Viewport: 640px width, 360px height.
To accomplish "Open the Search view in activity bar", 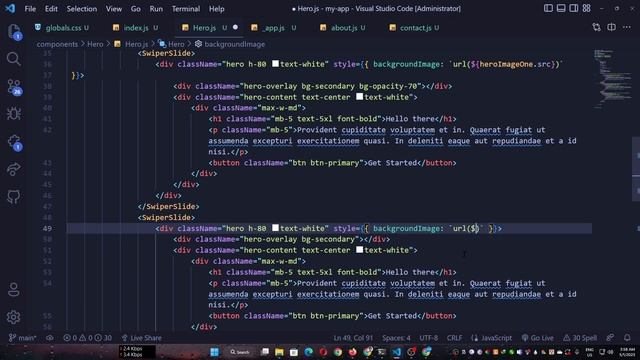I will point(13,59).
